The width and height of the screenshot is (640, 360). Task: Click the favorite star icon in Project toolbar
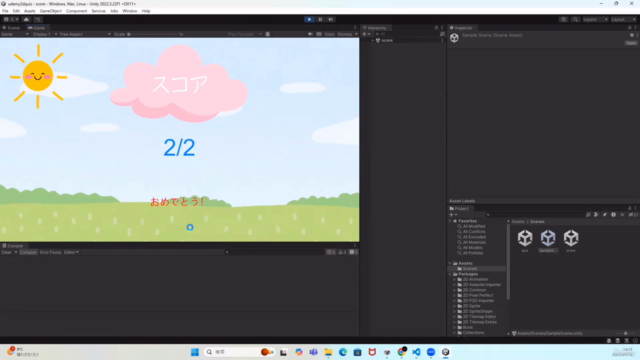(x=622, y=215)
